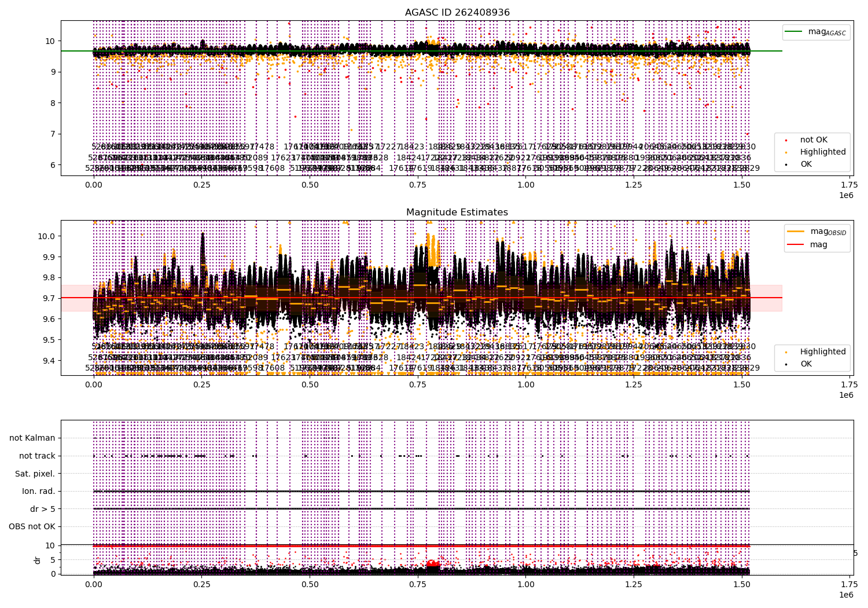Click the '1e6' offset under the bottom plot
This screenshot has height=608, width=868.
pos(846,595)
